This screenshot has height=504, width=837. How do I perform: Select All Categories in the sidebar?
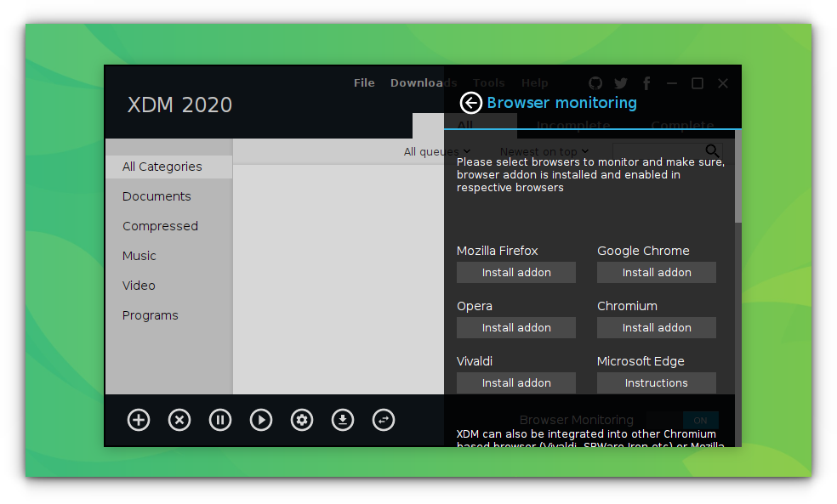pos(168,167)
